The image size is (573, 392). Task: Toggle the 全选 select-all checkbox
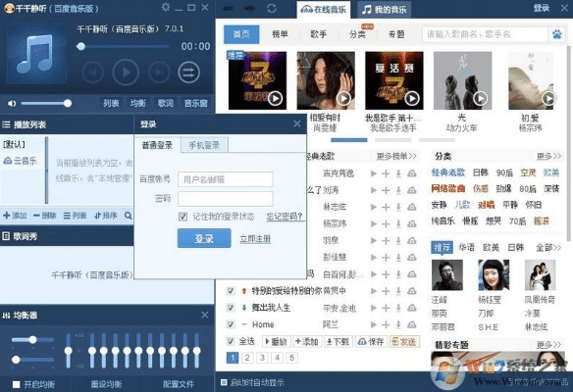point(231,341)
